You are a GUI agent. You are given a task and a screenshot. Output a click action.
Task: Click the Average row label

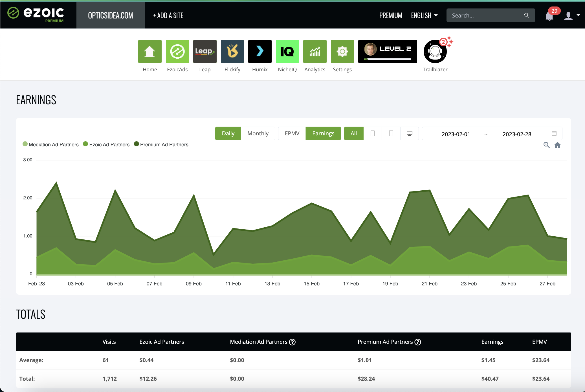(x=31, y=360)
